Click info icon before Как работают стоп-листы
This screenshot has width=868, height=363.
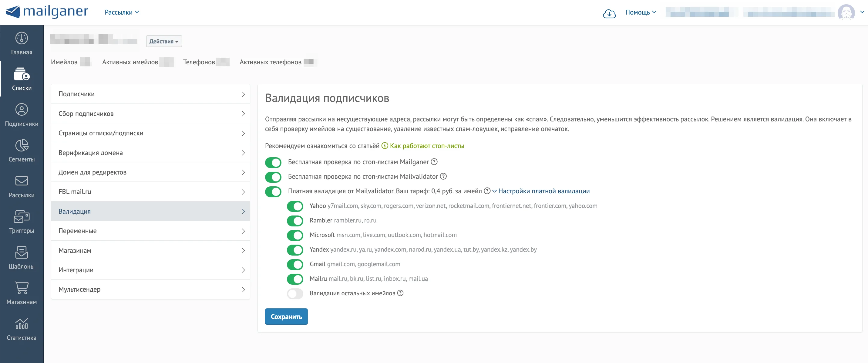[385, 146]
